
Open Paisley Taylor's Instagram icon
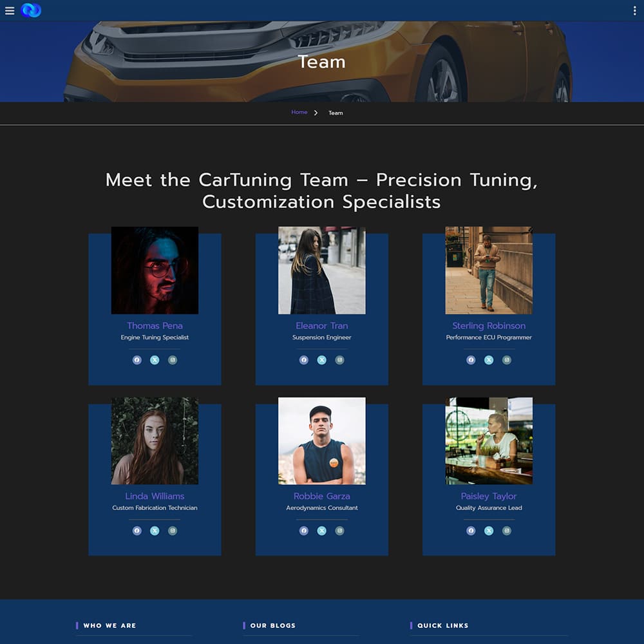click(x=507, y=531)
